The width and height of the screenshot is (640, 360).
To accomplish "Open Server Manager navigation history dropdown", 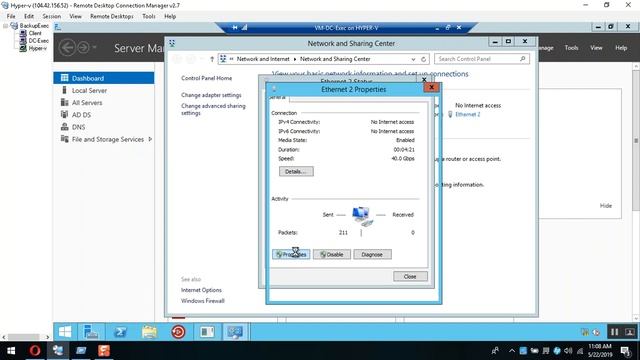I will 94,48.
